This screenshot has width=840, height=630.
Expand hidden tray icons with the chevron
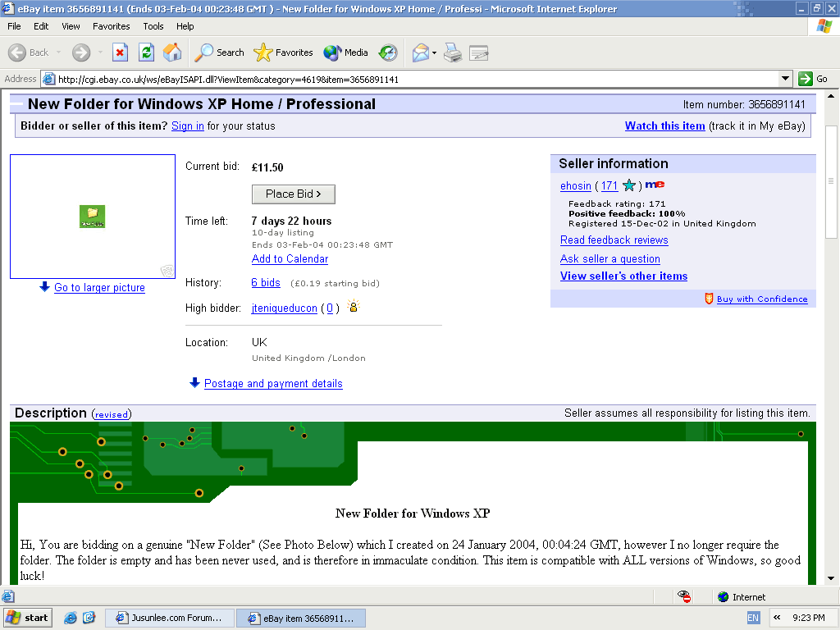777,618
